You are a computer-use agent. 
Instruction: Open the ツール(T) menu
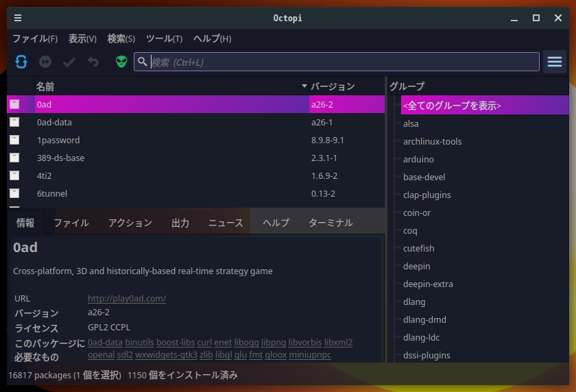pos(164,38)
